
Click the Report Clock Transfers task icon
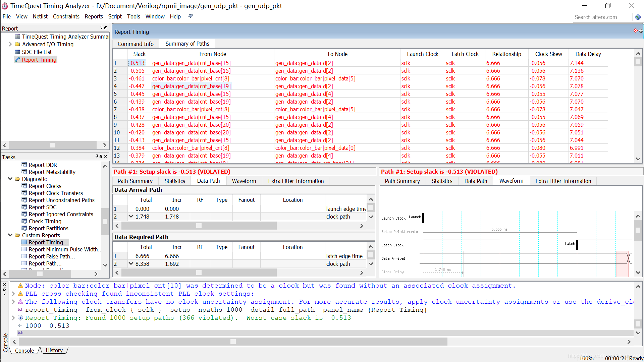point(24,193)
